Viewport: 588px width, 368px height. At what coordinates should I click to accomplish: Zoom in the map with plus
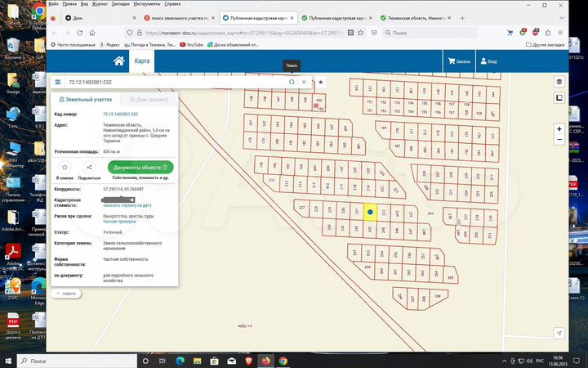tap(559, 129)
